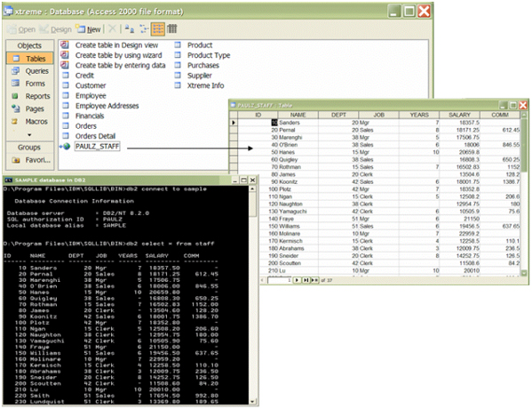
Task: Select Reports in the Objects bar
Action: tap(30, 96)
